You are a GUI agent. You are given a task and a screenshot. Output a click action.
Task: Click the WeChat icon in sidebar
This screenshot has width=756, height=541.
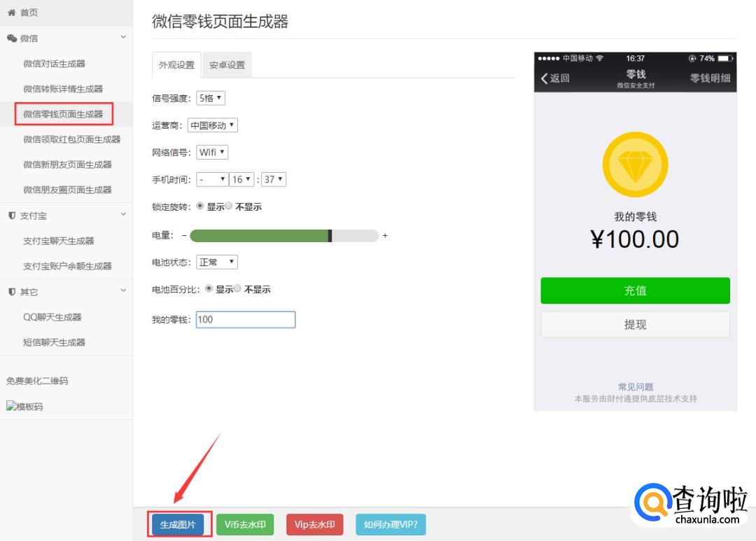pos(12,38)
